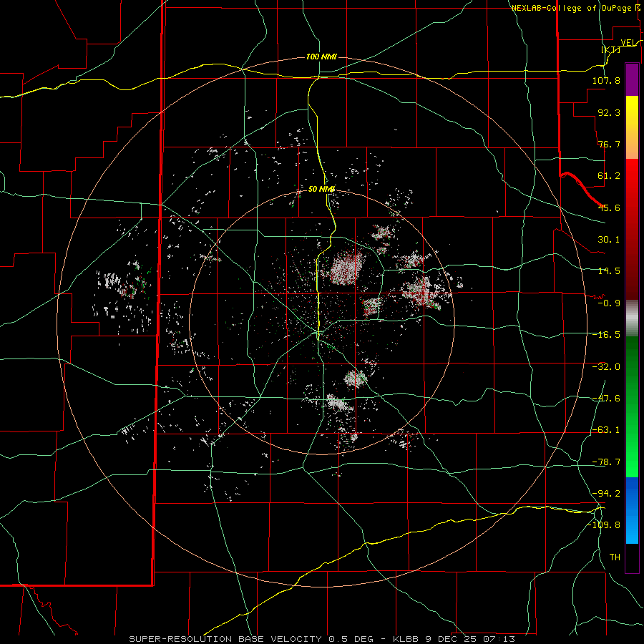Click the 92.3 legend value
Image resolution: width=644 pixels, height=644 pixels.
pos(609,112)
